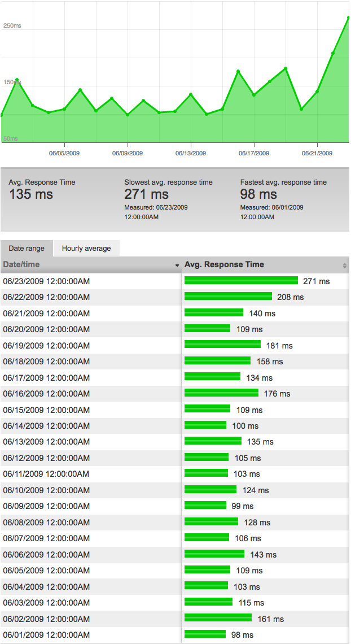Click the Fastest avg. response time 98 ms value

tap(258, 194)
